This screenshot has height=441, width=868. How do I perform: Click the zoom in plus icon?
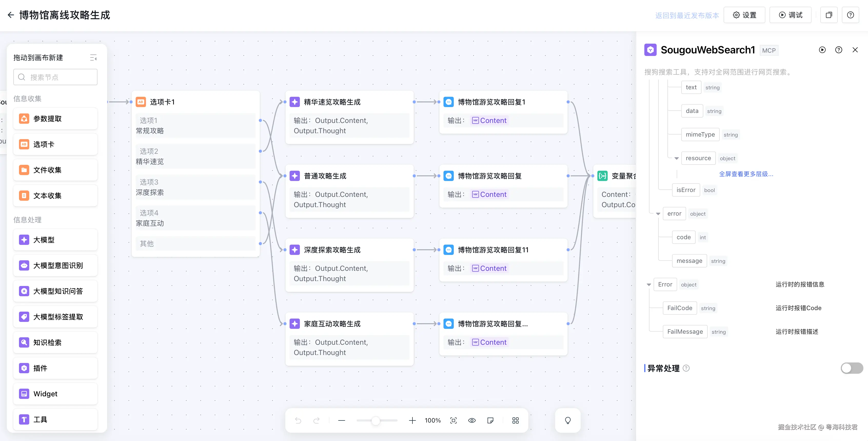[x=412, y=420]
